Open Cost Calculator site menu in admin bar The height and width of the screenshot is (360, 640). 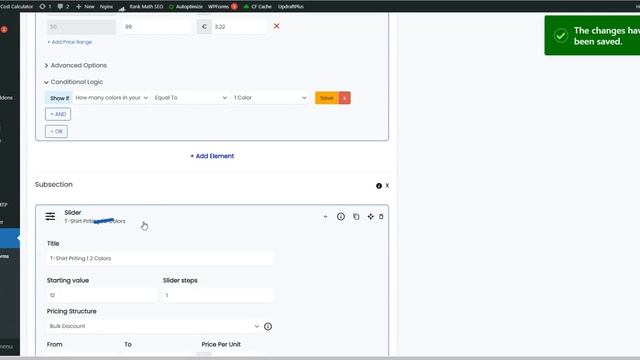click(16, 7)
